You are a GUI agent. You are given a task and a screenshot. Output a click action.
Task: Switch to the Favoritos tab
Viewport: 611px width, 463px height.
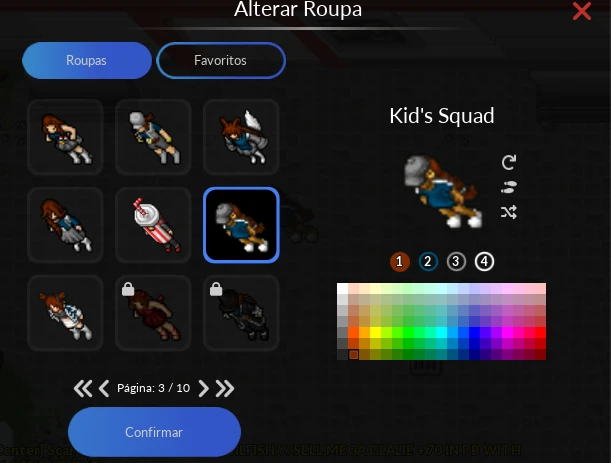click(x=221, y=60)
